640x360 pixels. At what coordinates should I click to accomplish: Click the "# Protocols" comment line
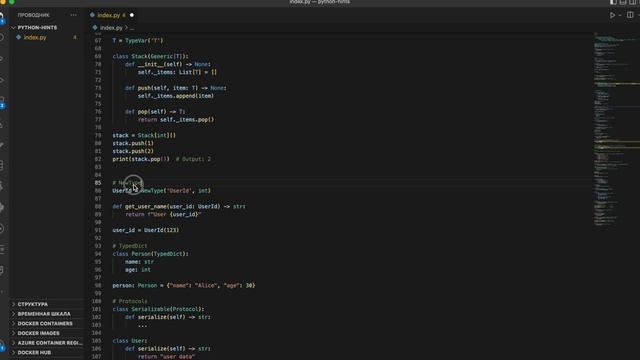[x=130, y=301]
